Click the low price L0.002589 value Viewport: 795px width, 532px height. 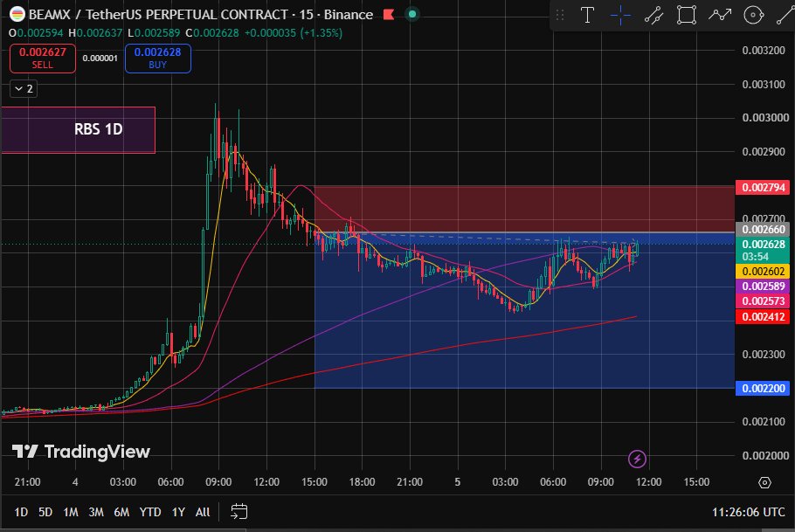click(154, 33)
